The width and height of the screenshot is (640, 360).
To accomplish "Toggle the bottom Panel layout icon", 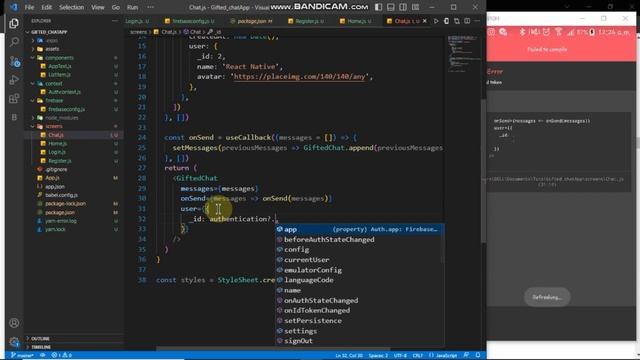I will coord(391,7).
